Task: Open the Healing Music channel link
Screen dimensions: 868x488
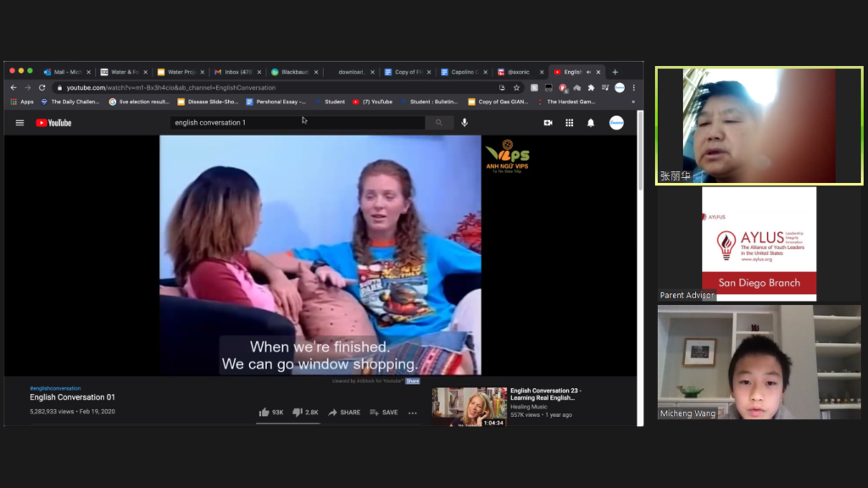Action: tap(529, 407)
